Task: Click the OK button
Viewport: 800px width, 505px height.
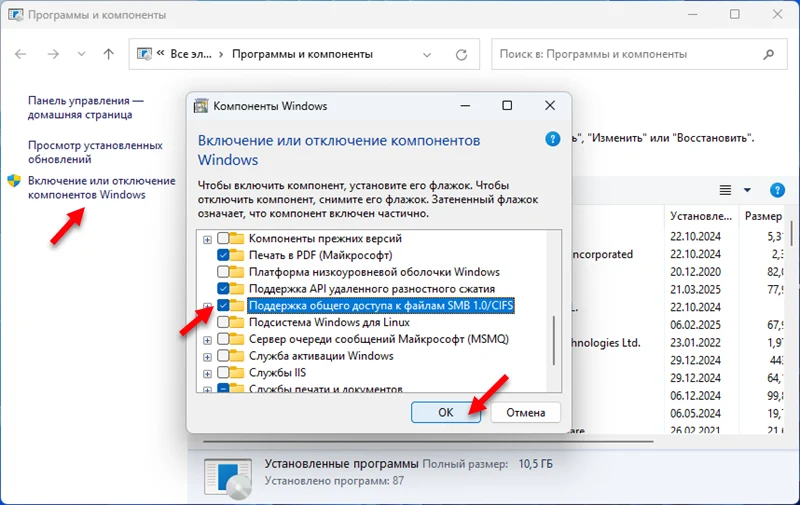Action: [x=445, y=412]
